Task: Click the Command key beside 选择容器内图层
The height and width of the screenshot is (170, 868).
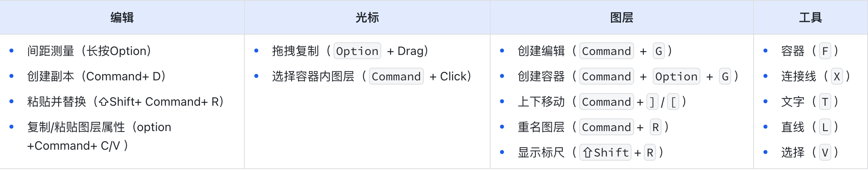Action: (396, 77)
